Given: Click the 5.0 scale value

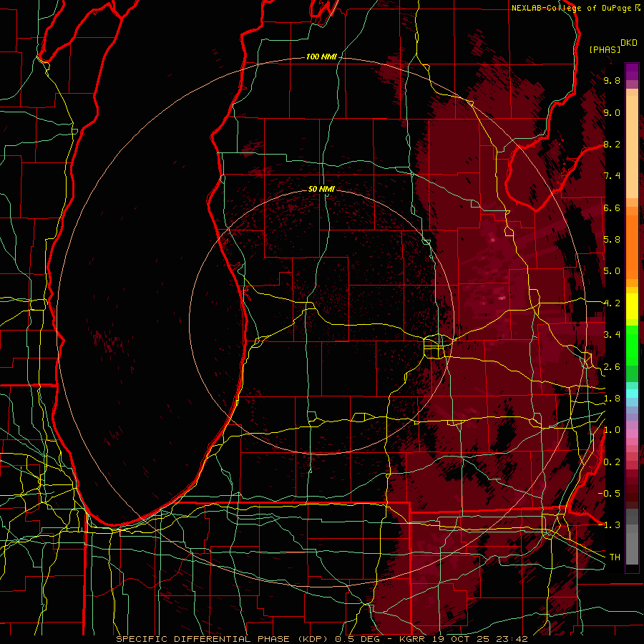Looking at the screenshot, I should (x=612, y=271).
